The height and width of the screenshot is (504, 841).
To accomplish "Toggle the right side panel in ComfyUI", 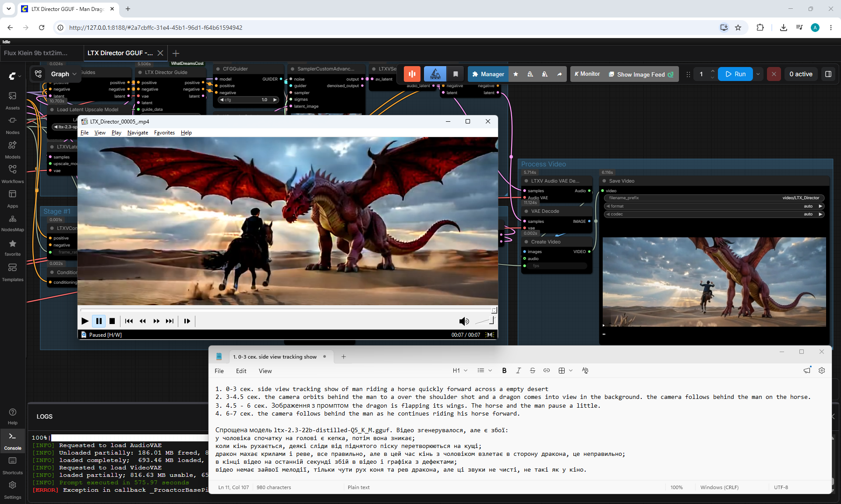I will coord(828,74).
